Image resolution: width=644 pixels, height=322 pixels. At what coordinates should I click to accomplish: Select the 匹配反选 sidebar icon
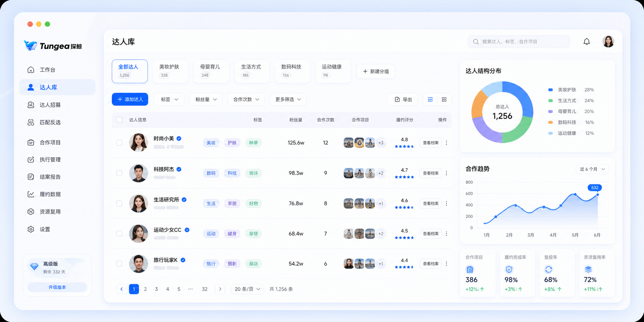coord(31,122)
